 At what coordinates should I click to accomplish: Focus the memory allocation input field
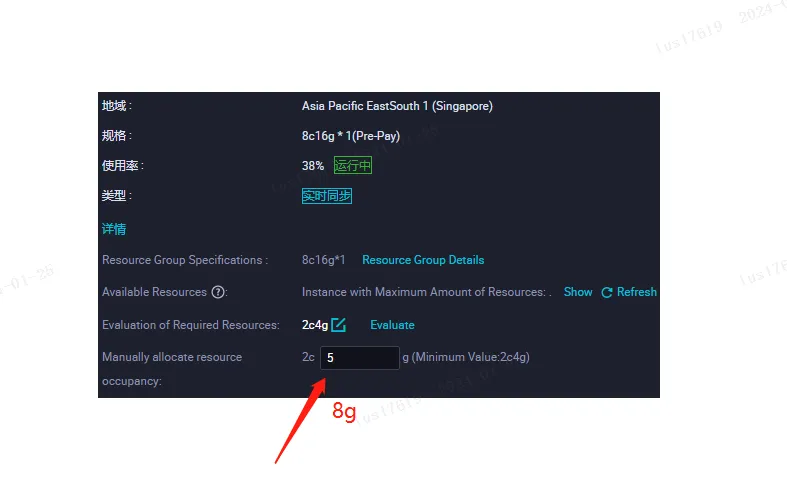click(359, 357)
